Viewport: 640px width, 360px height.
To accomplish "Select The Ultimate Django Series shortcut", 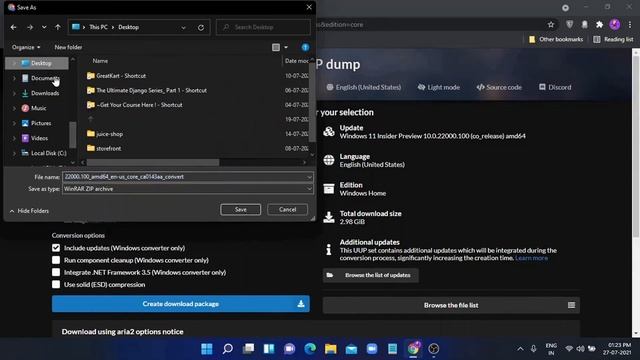I will click(151, 90).
